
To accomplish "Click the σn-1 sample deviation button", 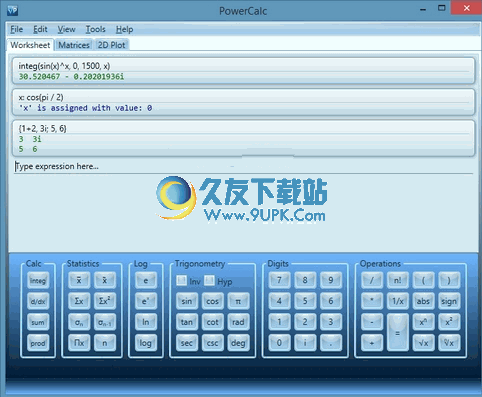I will point(105,322).
